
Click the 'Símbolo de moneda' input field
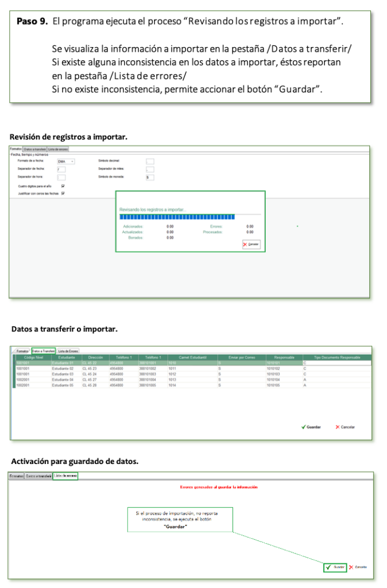(150, 177)
